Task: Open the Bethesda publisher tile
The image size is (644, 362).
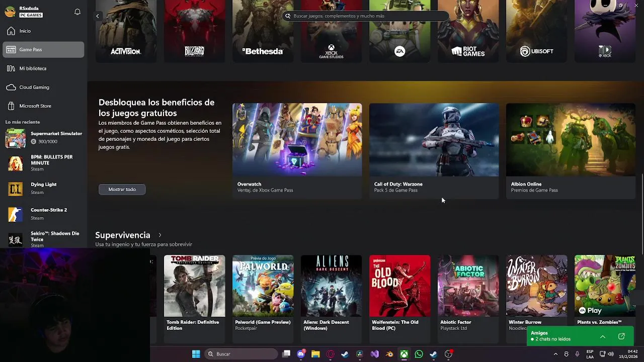Action: tap(263, 31)
